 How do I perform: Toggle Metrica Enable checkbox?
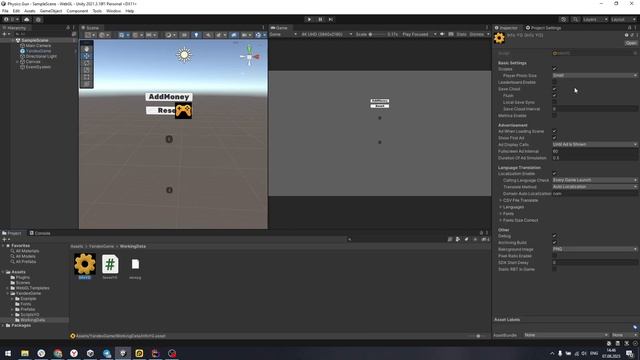pos(554,116)
